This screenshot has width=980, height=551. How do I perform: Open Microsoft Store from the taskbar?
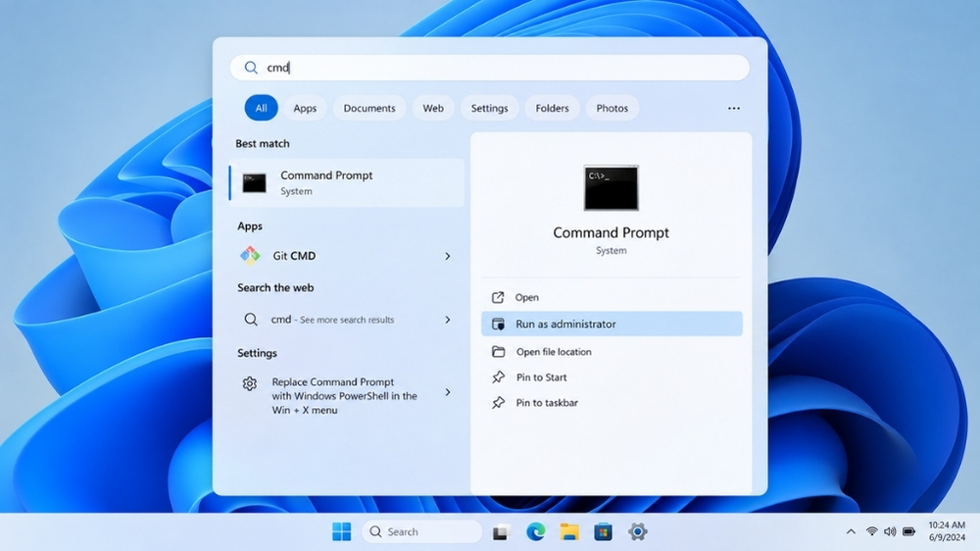pyautogui.click(x=603, y=531)
